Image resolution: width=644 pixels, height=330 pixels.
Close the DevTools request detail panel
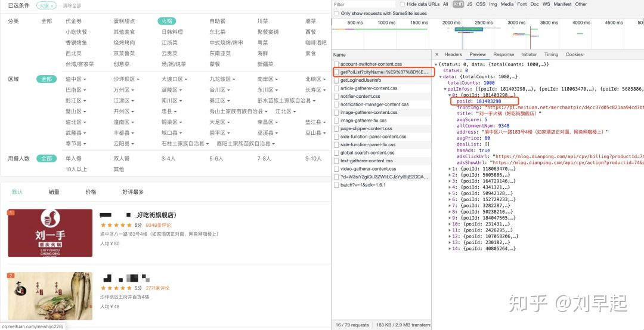point(436,54)
